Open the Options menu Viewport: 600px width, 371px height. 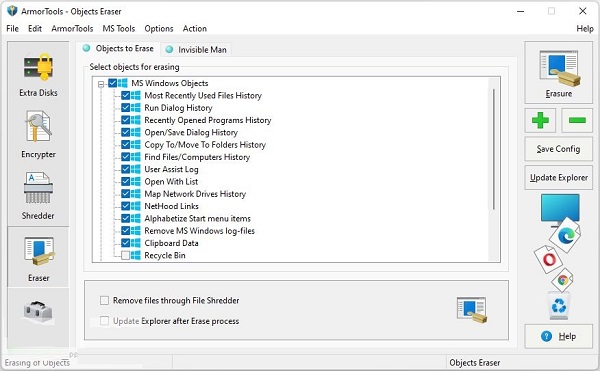(158, 29)
